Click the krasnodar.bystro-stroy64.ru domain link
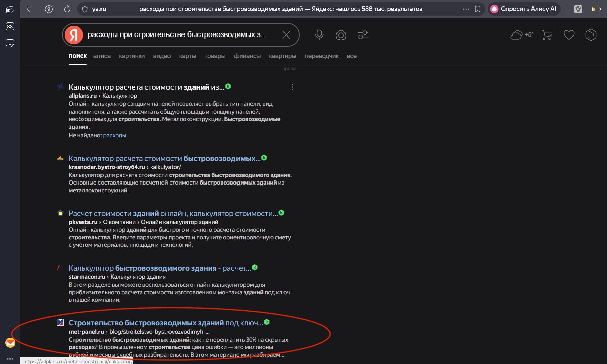607x364 pixels. point(107,167)
